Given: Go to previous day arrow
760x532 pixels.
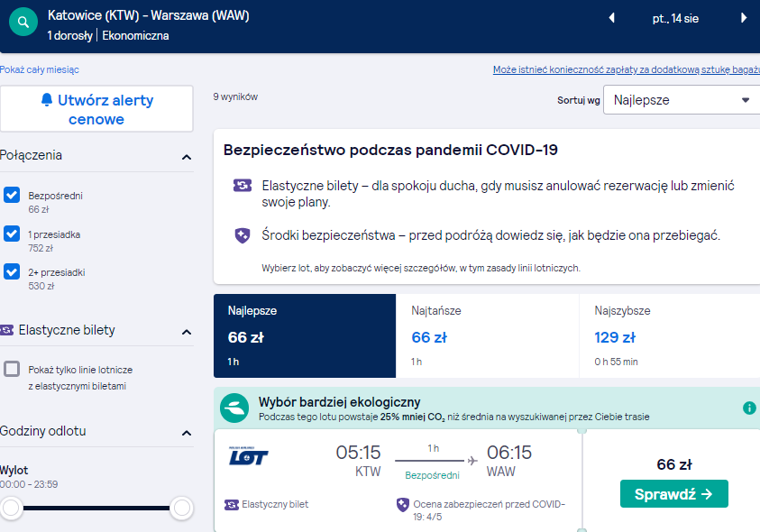Looking at the screenshot, I should click(611, 18).
